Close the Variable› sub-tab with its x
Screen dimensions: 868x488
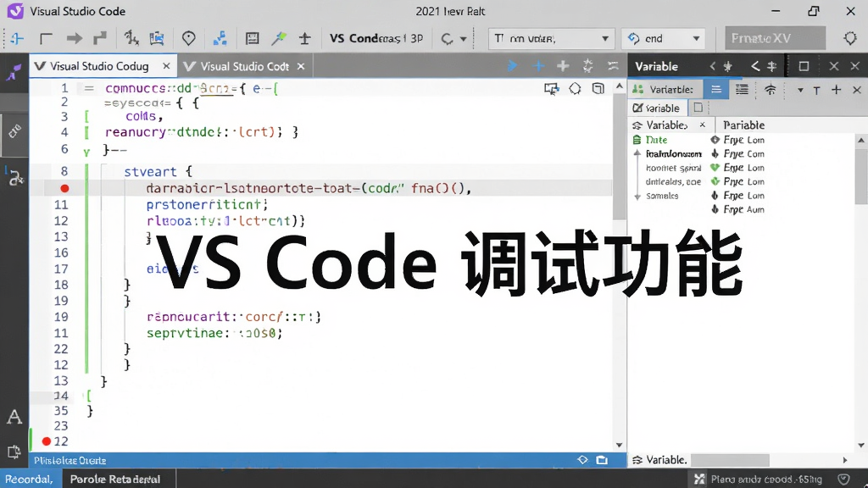point(703,125)
